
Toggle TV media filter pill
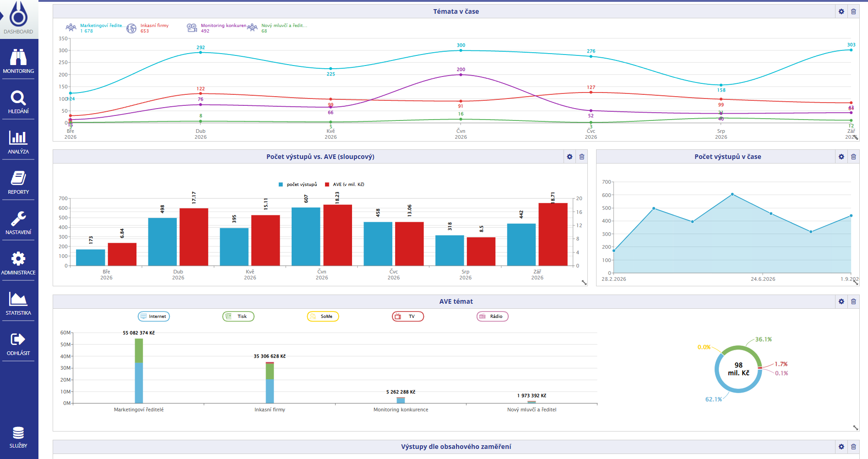tap(408, 317)
